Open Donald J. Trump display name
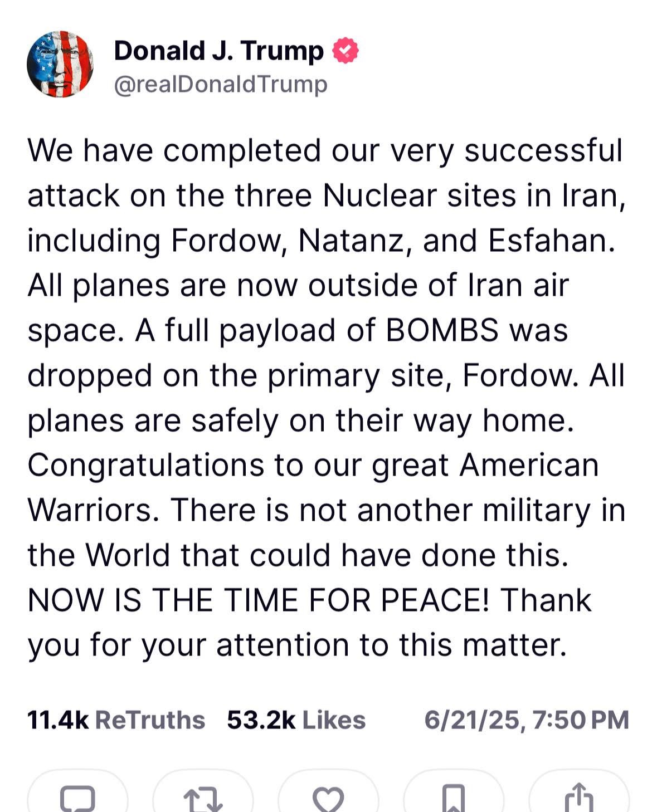Screen dimensions: 657x812 [x=218, y=51]
